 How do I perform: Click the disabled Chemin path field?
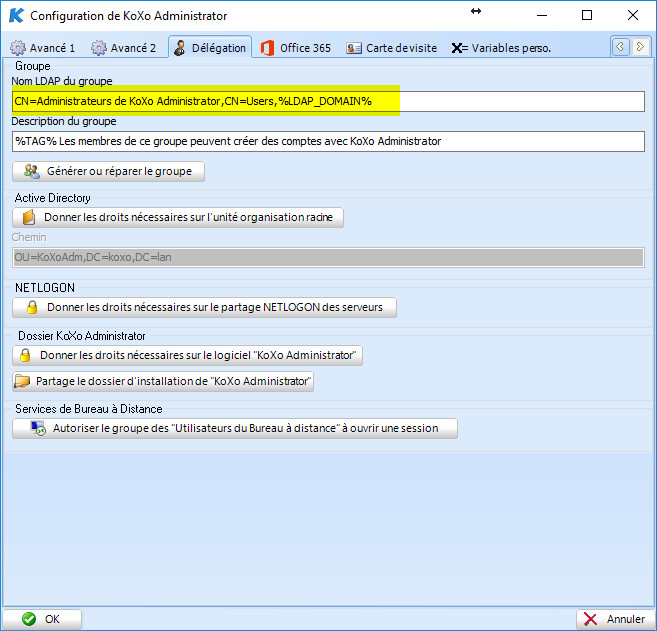click(328, 257)
